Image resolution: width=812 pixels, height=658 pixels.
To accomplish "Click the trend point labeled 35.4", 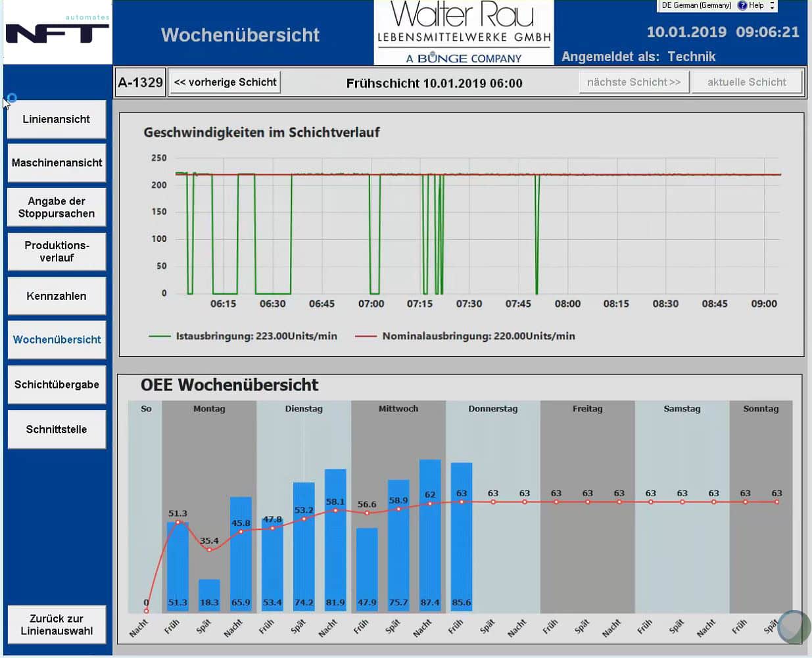I will click(209, 550).
